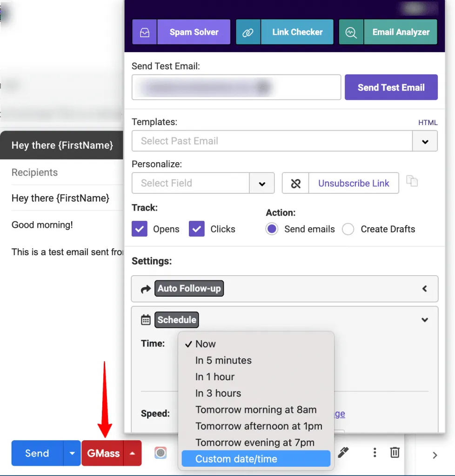The width and height of the screenshot is (455, 476).
Task: Open the Send options dropdown arrow
Action: (72, 453)
